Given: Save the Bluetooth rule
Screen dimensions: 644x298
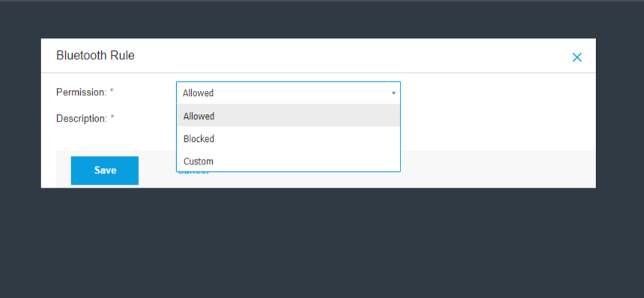Looking at the screenshot, I should [x=105, y=170].
